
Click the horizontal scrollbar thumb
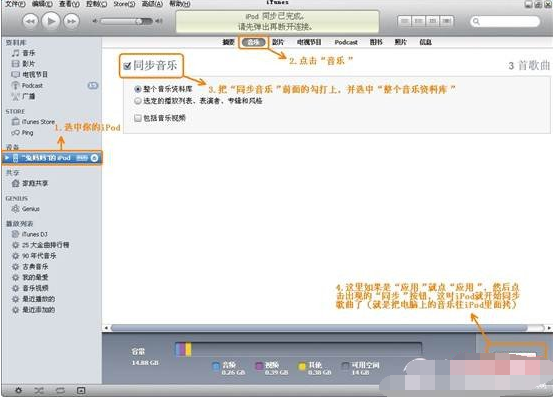[319, 328]
